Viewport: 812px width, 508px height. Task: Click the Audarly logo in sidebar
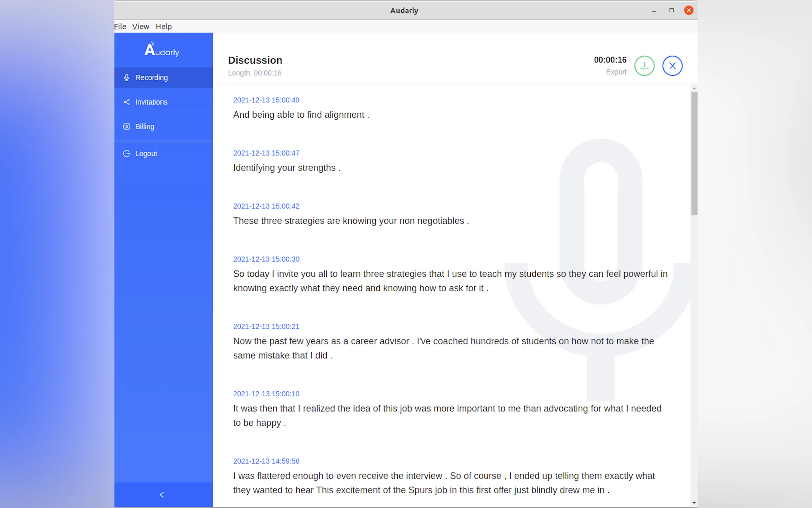162,50
